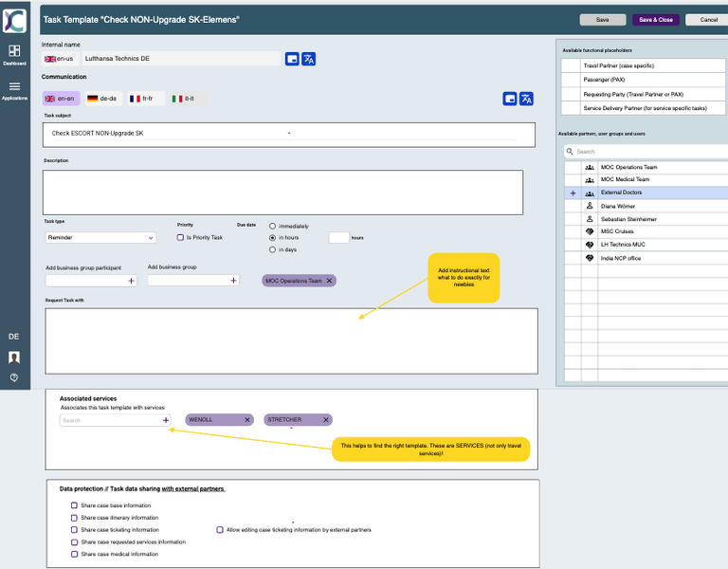728x569 pixels.
Task: Switch language via DE sidebar label
Action: click(x=14, y=337)
